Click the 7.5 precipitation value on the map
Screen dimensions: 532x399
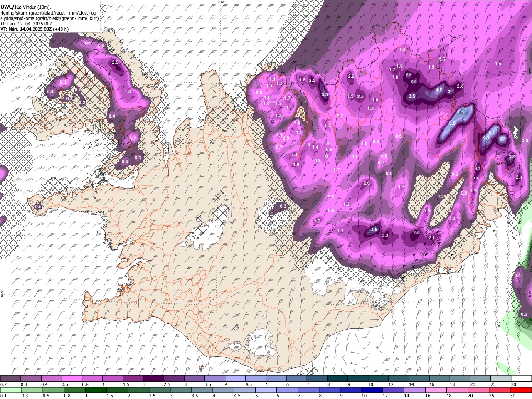point(461,112)
